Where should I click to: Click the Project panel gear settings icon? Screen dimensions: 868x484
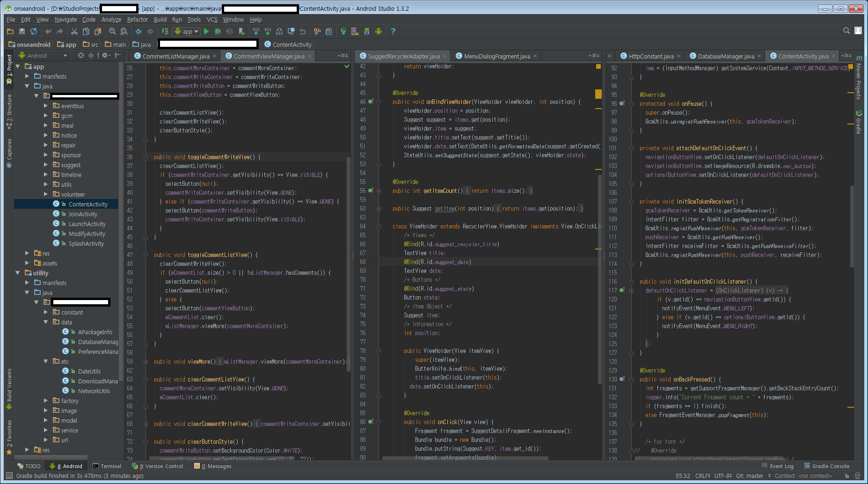(x=105, y=56)
